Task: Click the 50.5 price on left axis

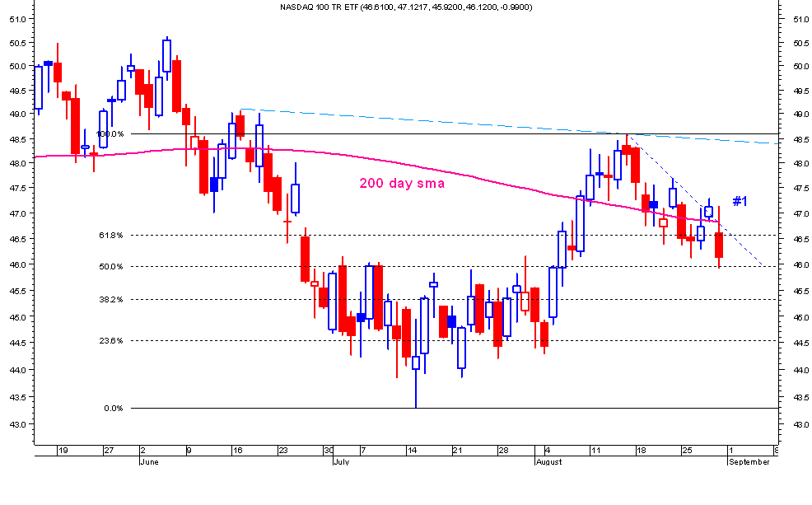Action: (17, 43)
